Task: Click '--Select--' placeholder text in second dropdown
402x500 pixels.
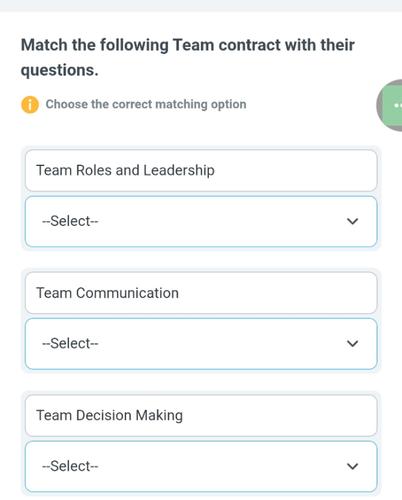Action: (x=70, y=343)
